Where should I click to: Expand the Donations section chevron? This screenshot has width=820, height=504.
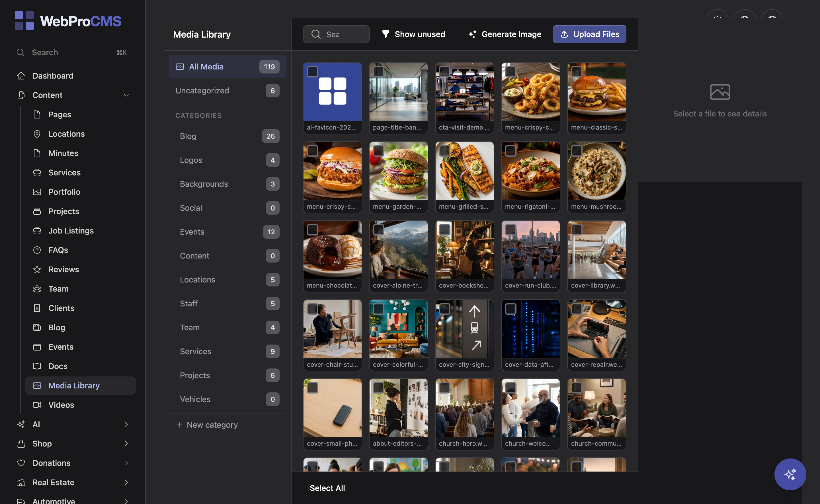click(126, 463)
